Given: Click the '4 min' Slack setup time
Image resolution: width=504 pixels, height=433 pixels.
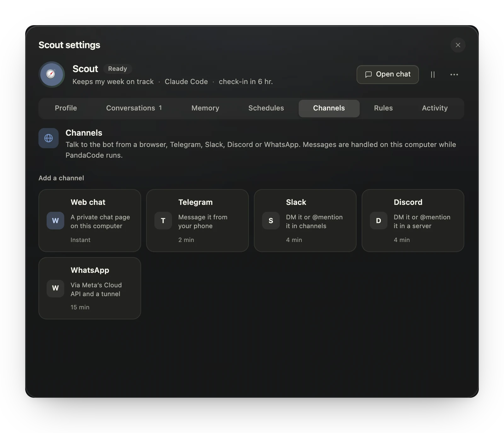Looking at the screenshot, I should pyautogui.click(x=294, y=240).
